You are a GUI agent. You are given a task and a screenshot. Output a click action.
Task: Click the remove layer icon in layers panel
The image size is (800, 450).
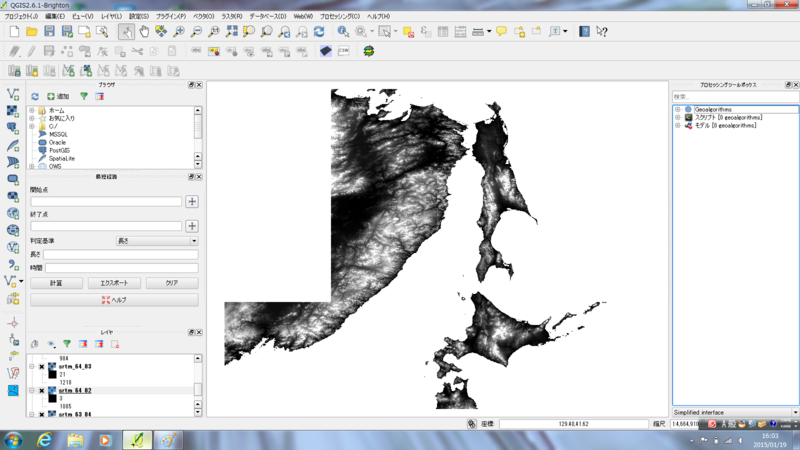115,344
